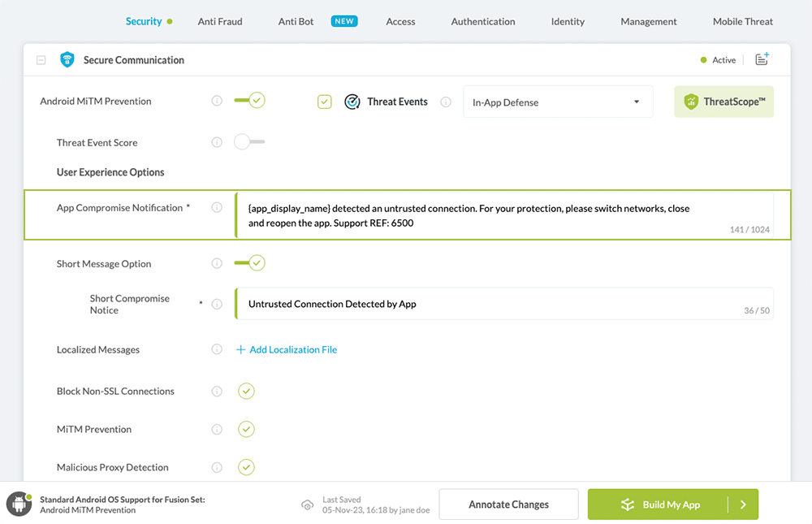Uncheck the Threat Events checkbox
812x524 pixels.
click(x=325, y=102)
